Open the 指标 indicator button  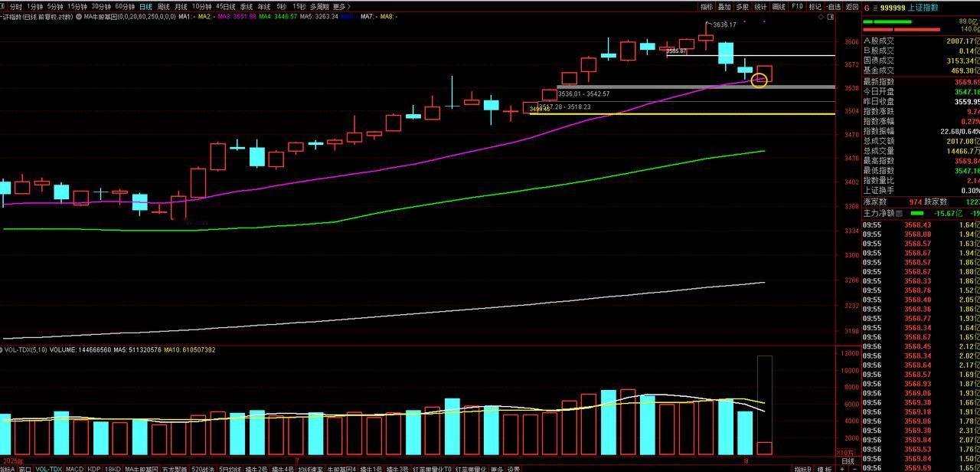[x=707, y=6]
